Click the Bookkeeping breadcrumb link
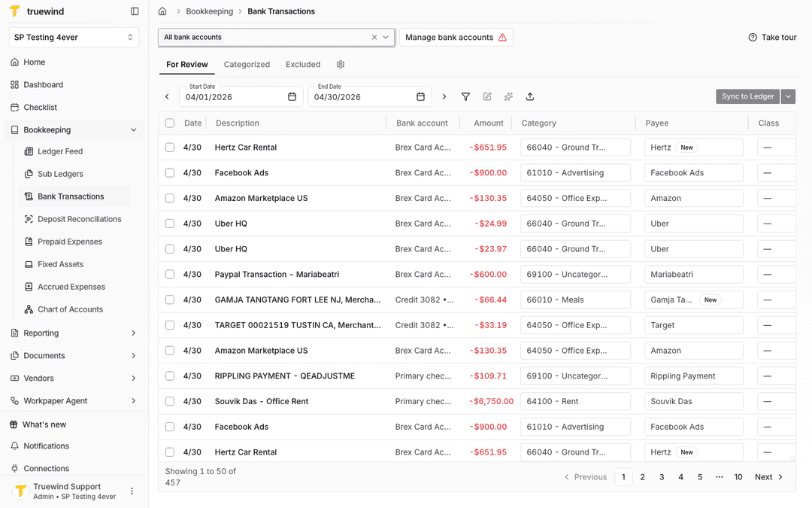The image size is (812, 508). pos(209,11)
